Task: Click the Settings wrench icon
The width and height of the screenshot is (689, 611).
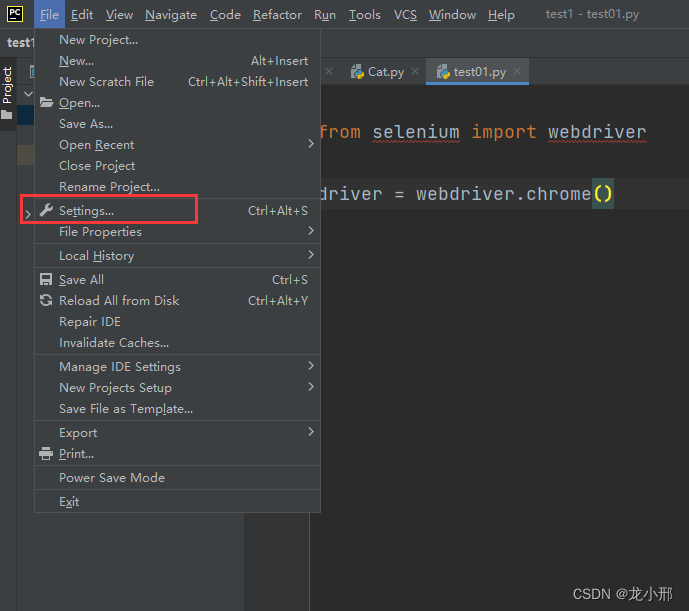Action: (x=46, y=211)
